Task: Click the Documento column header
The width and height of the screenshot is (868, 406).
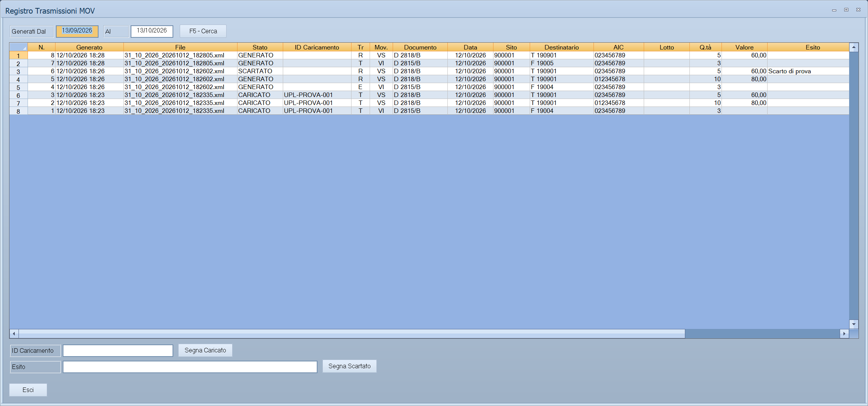Action: (420, 47)
